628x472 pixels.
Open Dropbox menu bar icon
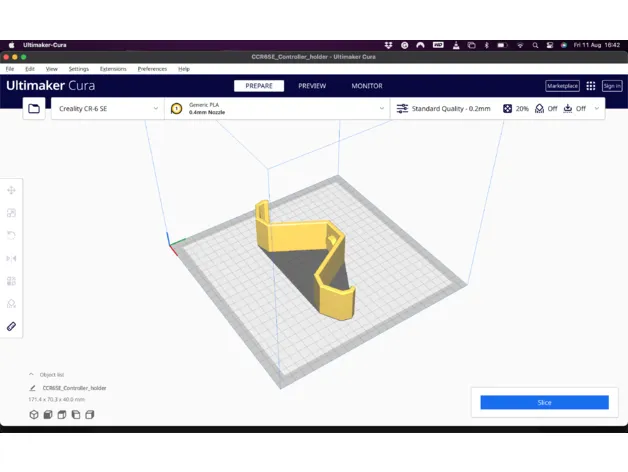(388, 45)
